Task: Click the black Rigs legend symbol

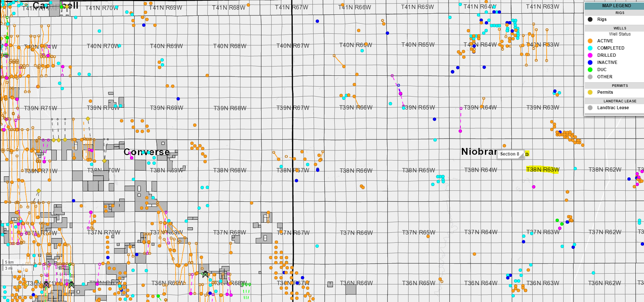Action: click(590, 19)
